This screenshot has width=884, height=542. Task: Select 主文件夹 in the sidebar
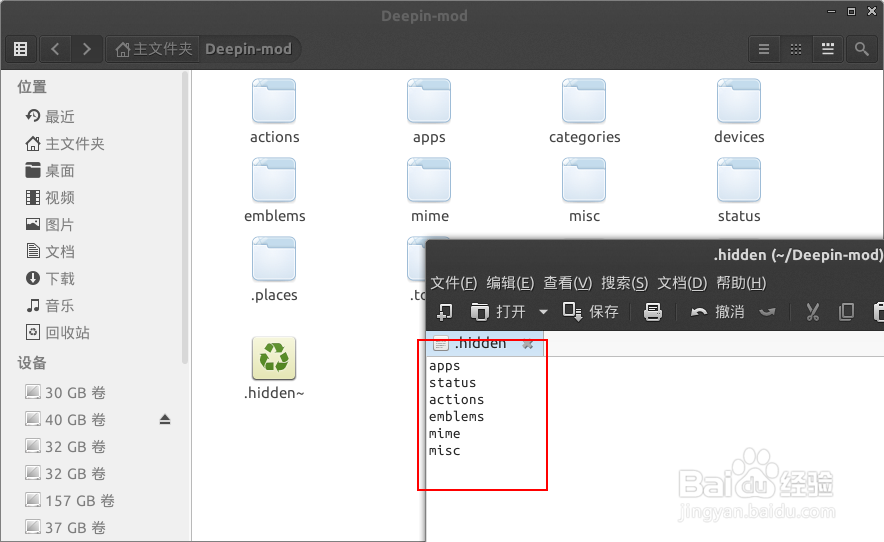64,144
